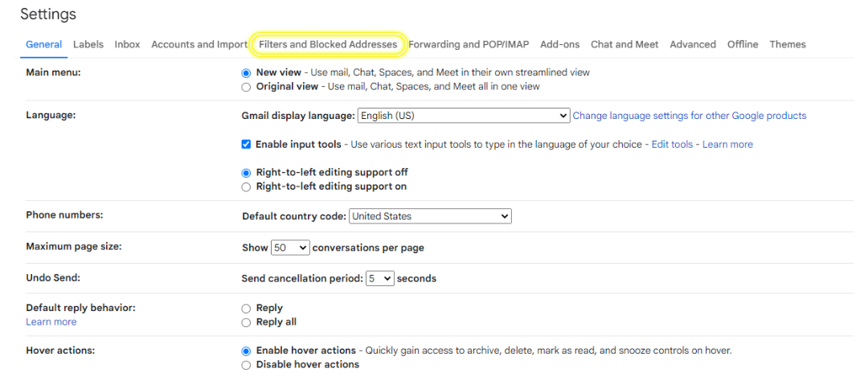Viewport: 868px width, 381px height.
Task: Select Original view radio button
Action: click(246, 87)
